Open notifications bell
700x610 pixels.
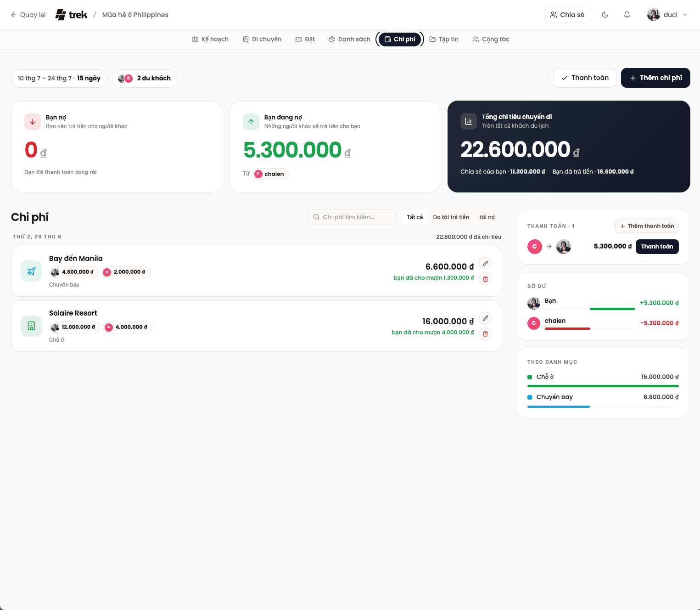pyautogui.click(x=627, y=15)
